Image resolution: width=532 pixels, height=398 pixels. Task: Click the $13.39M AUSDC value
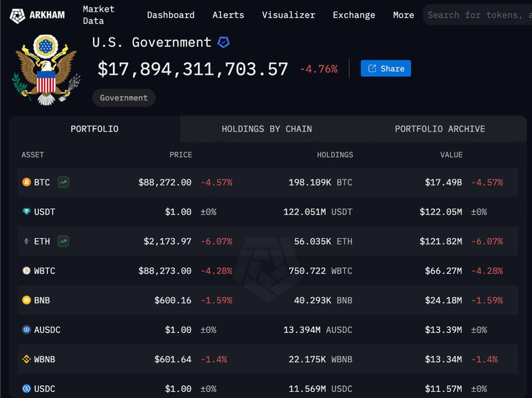(x=443, y=330)
